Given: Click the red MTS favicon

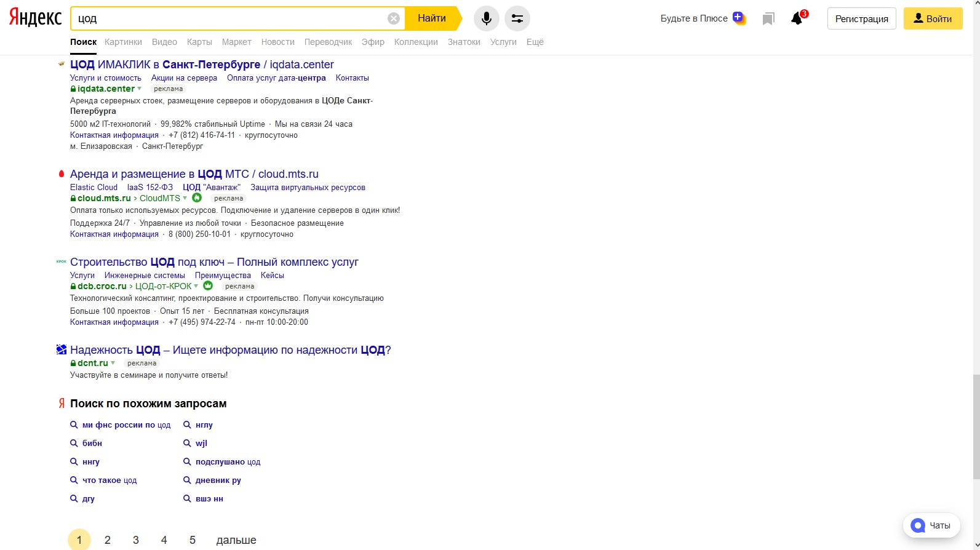Looking at the screenshot, I should click(x=62, y=173).
